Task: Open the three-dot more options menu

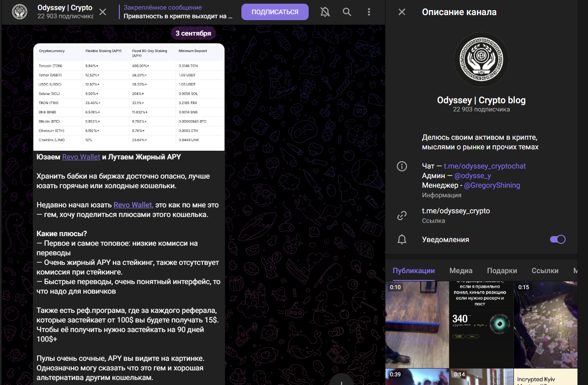Action: click(369, 12)
